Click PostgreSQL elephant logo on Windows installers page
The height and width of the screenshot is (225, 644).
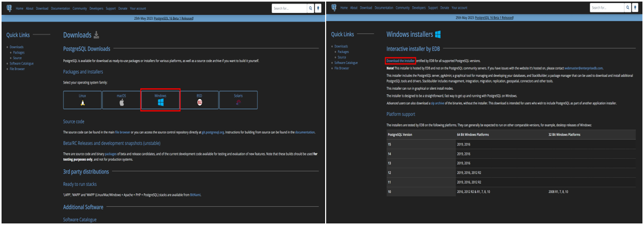point(333,8)
